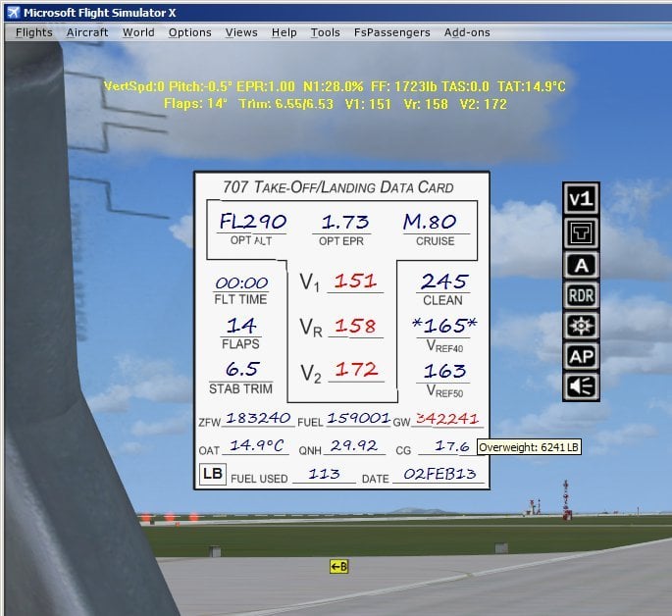Open the Aircraft menu
The image size is (672, 616).
pyautogui.click(x=87, y=32)
